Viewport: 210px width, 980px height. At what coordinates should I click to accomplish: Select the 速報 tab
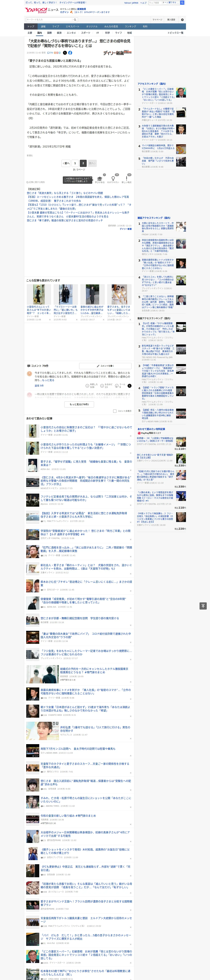[x=43, y=27]
